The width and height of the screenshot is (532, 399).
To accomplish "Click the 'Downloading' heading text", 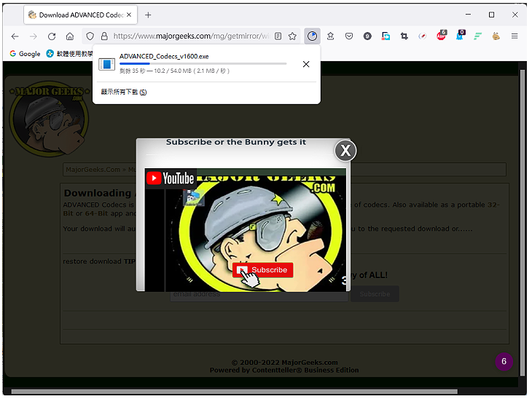I will pos(98,193).
